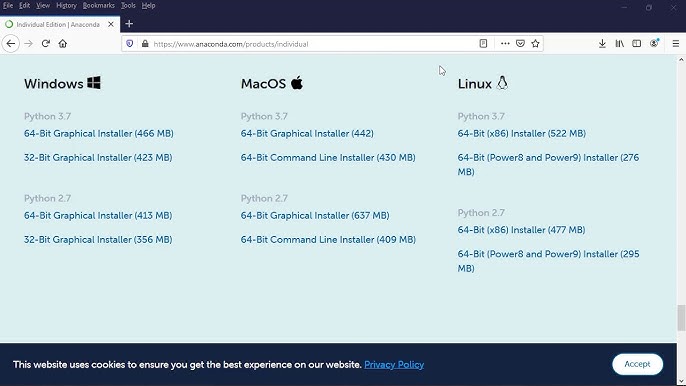Open a new tab with plus button
This screenshot has height=386, width=686.
pos(129,24)
